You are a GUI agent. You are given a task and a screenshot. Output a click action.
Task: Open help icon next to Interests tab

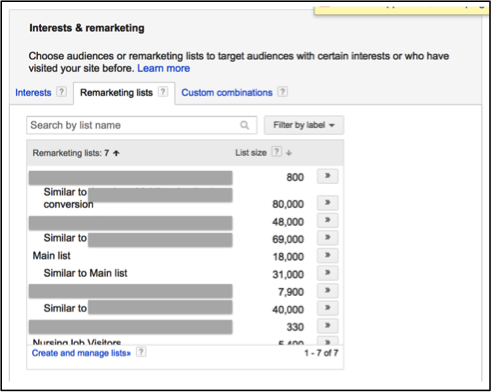61,92
